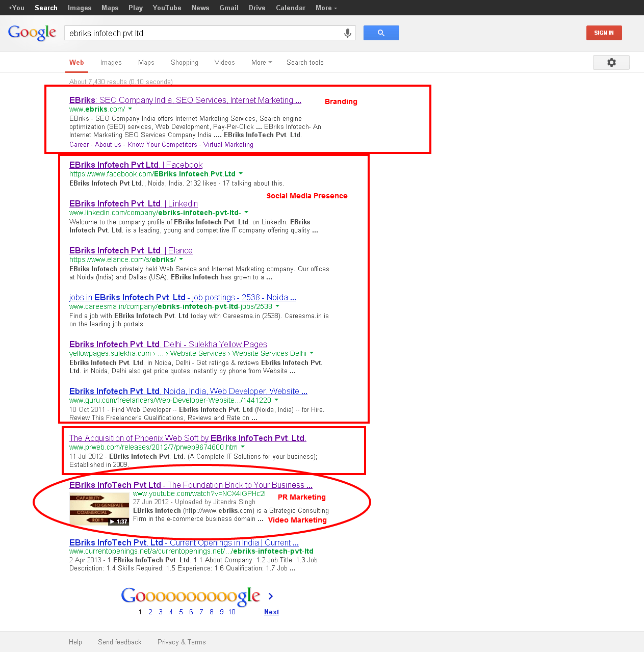Open the Sulekha Yellow Pages result

pyautogui.click(x=168, y=344)
